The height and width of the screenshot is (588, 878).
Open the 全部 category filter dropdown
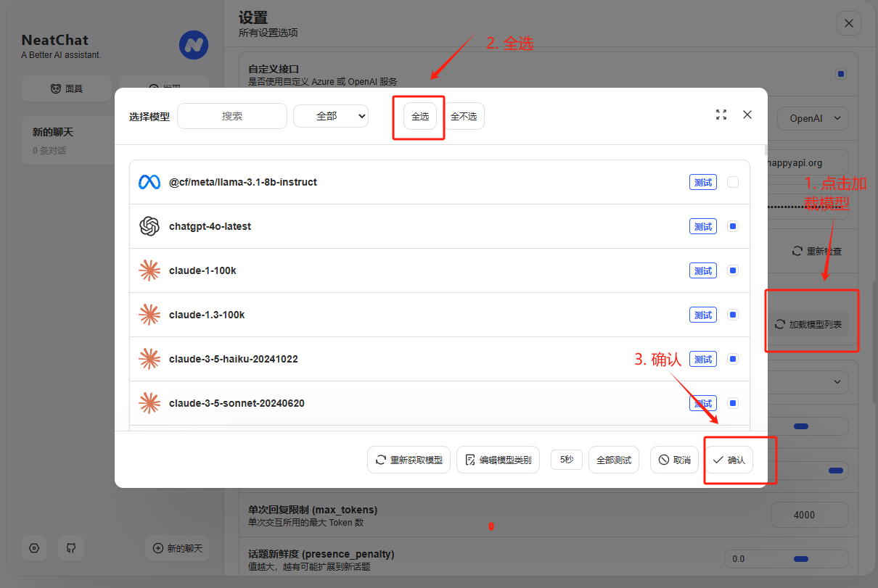tap(331, 116)
